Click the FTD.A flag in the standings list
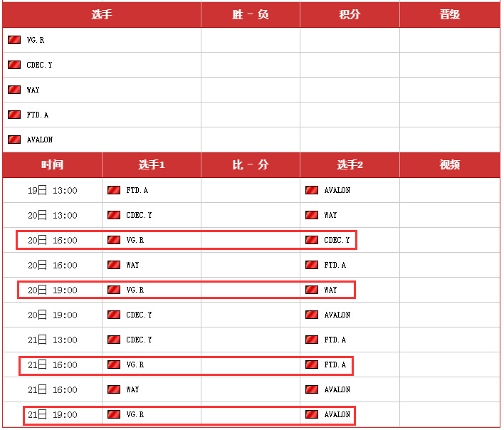 (x=14, y=115)
